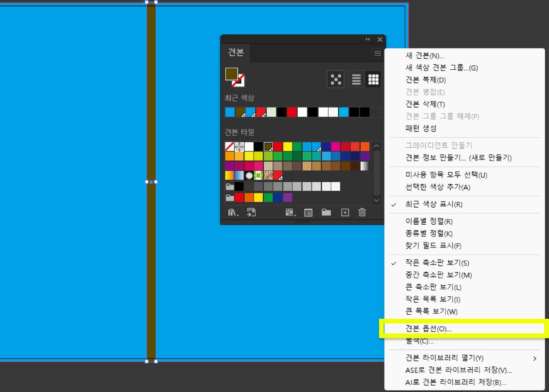Click the Delete Swatch trash icon
The height and width of the screenshot is (392, 549).
pyautogui.click(x=362, y=213)
